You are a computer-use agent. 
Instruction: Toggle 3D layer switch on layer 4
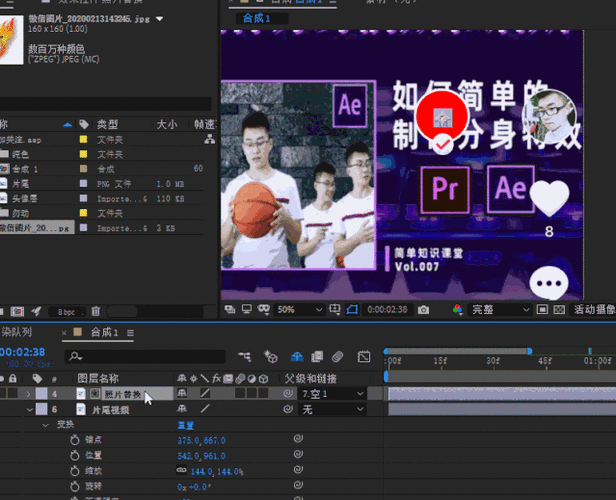coord(264,393)
